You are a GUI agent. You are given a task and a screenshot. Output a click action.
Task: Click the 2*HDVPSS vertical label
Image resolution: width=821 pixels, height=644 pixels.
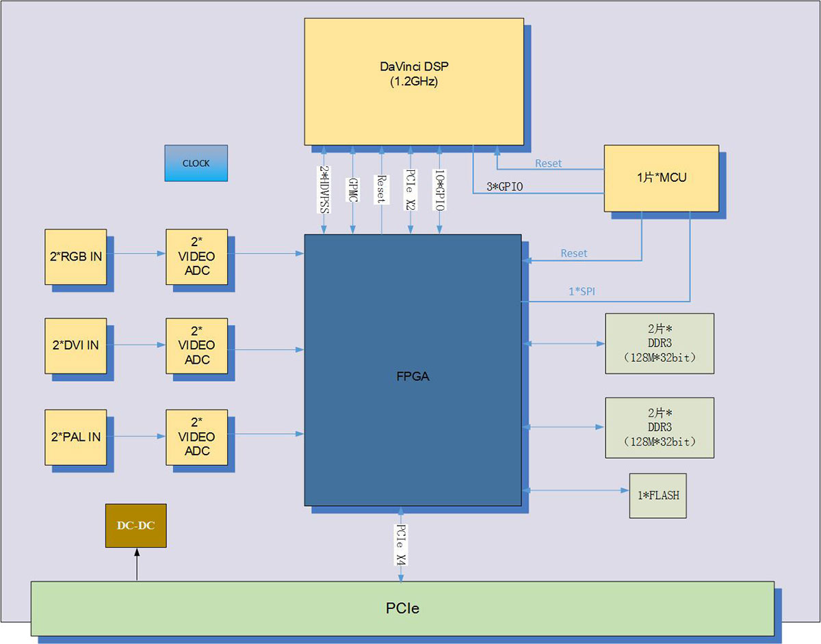click(324, 189)
